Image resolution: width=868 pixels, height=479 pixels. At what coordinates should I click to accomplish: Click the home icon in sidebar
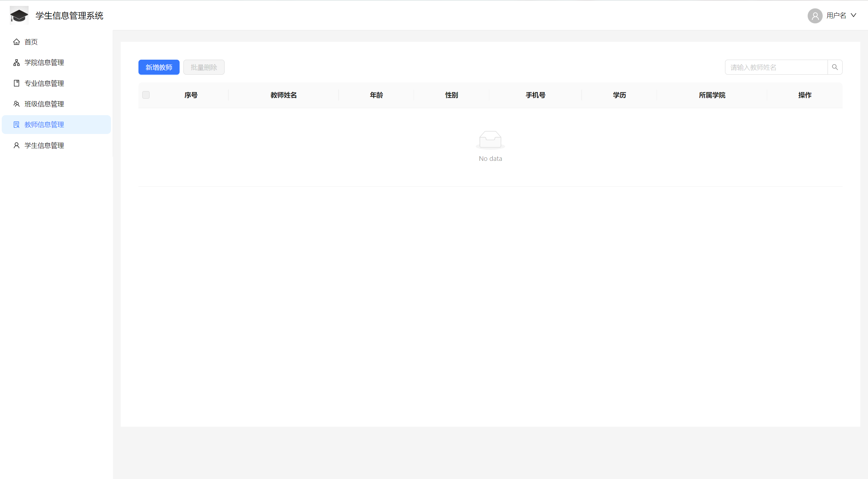tap(16, 42)
